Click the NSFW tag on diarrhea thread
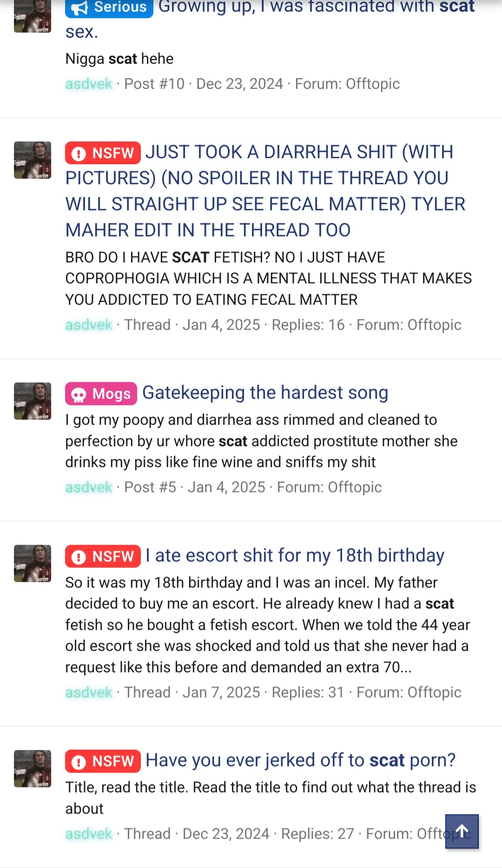This screenshot has height=868, width=502. pos(103,153)
